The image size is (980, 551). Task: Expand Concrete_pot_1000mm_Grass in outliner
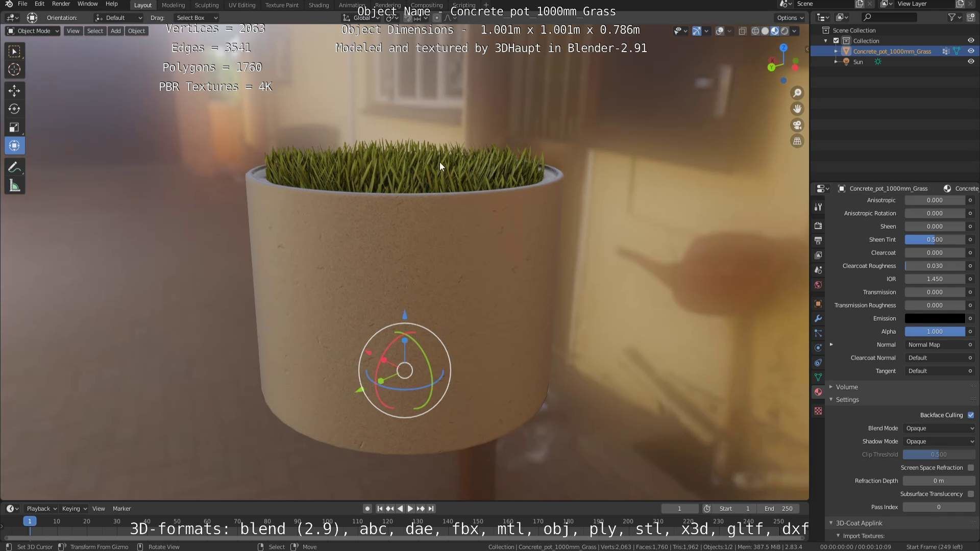[x=836, y=52]
